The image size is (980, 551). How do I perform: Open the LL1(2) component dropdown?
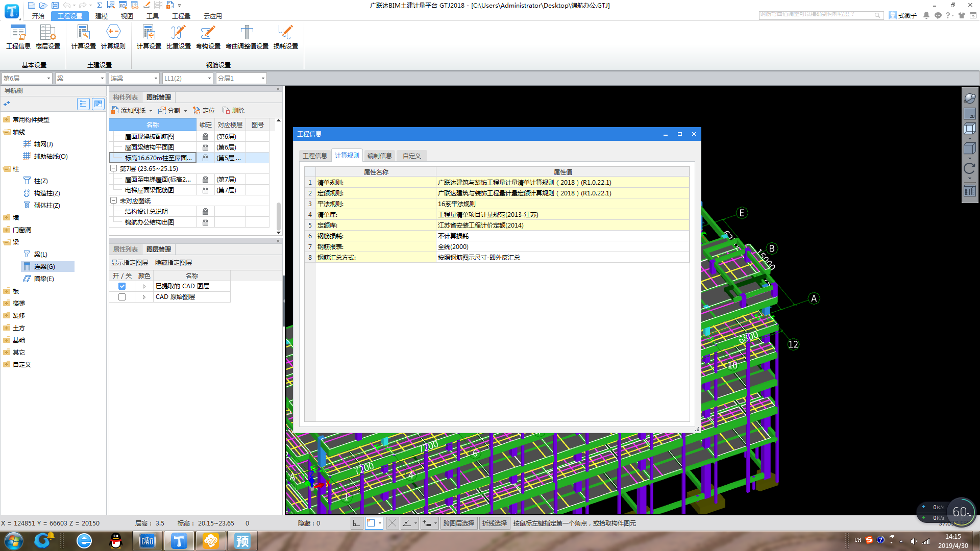[188, 78]
